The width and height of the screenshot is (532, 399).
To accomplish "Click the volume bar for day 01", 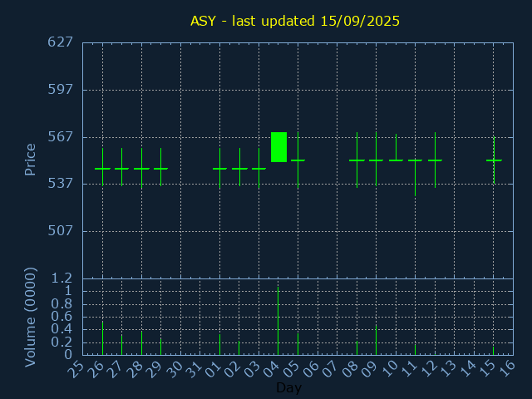I will click(x=219, y=345).
